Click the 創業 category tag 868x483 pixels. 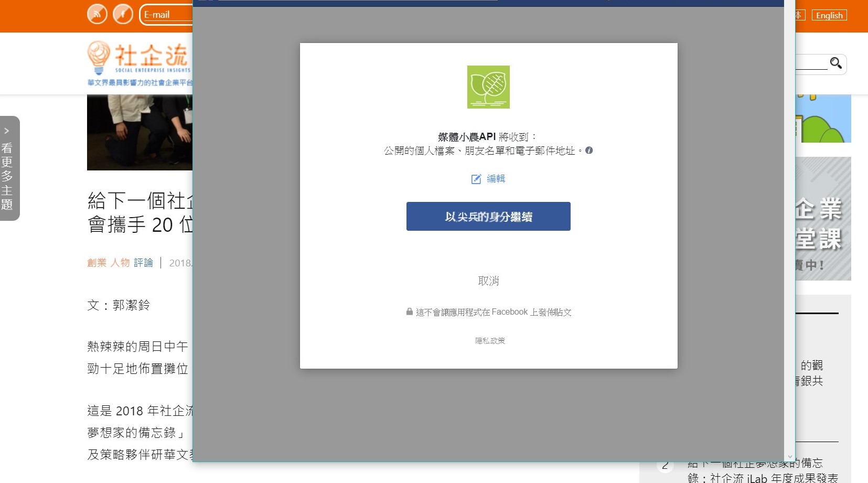[97, 263]
